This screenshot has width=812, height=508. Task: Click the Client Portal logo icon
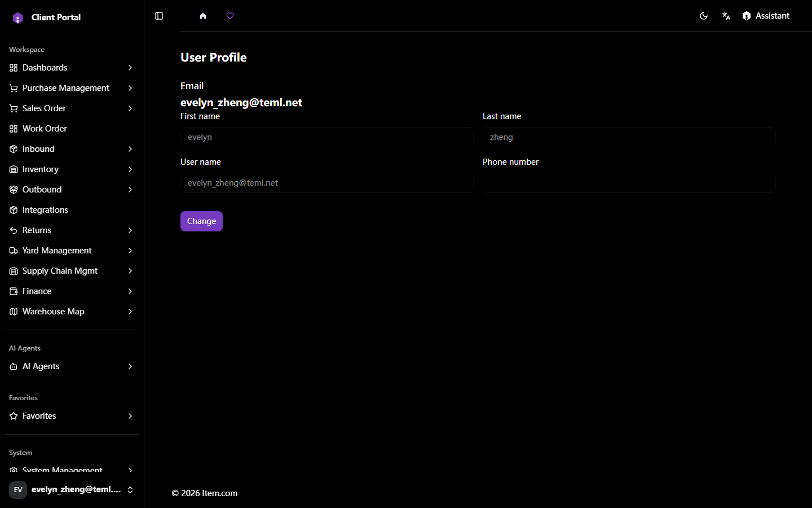(18, 17)
